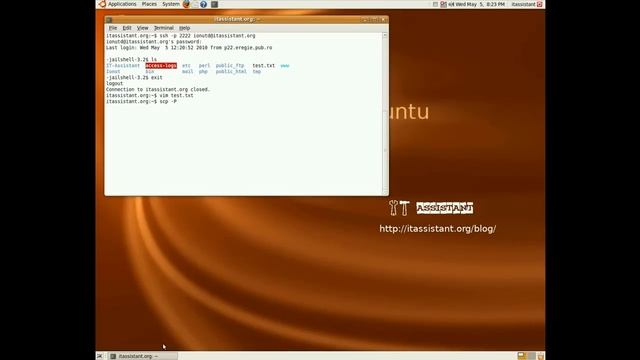Click public_ftp in the ls output

click(230, 65)
